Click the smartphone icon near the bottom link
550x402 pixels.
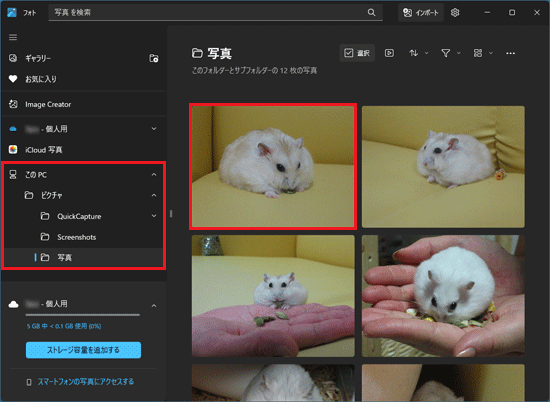29,382
